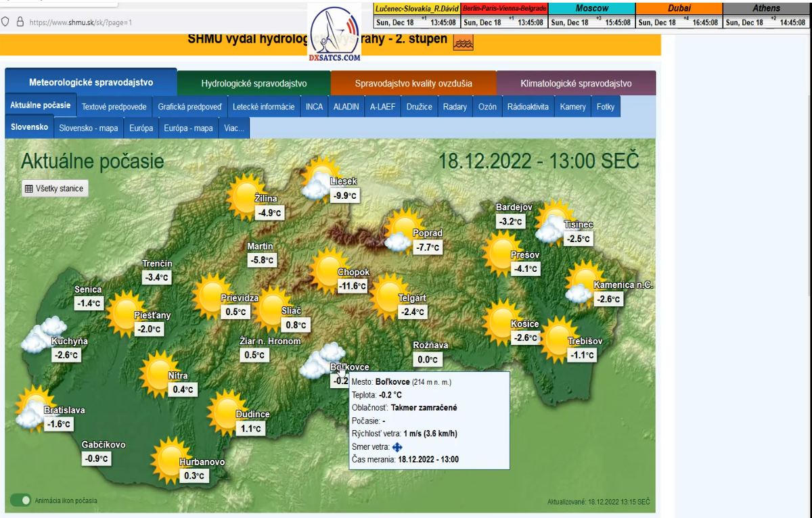Click the Všetky stanice button
The height and width of the screenshot is (518, 812).
54,189
